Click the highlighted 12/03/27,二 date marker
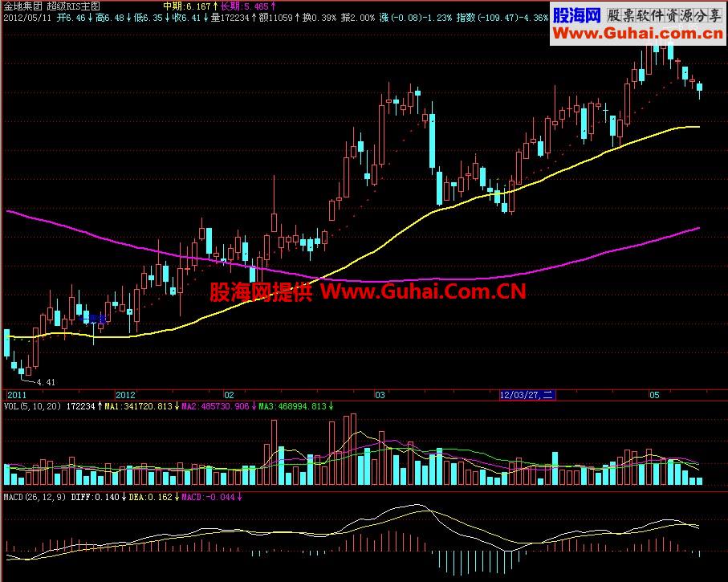Image resolution: width=728 pixels, height=582 pixels. [x=527, y=395]
